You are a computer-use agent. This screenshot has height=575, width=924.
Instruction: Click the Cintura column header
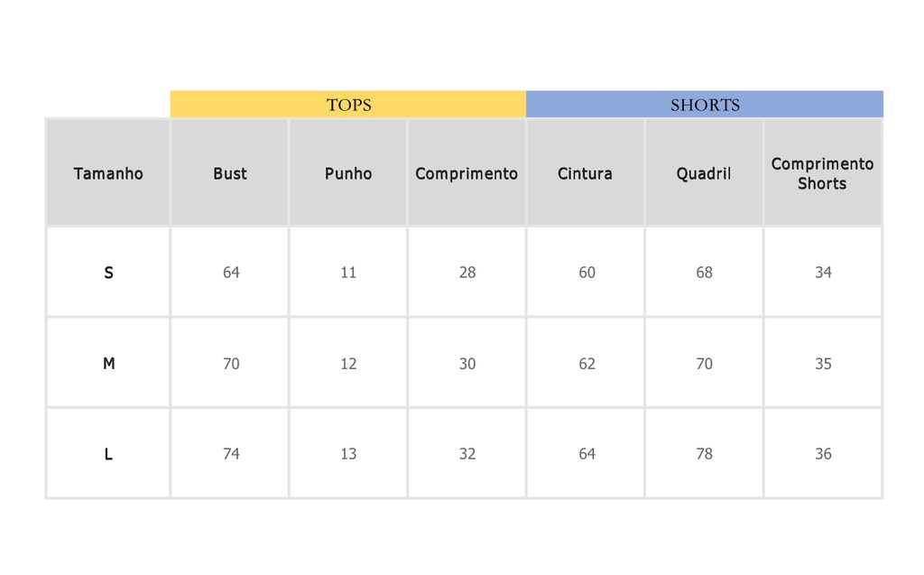(x=585, y=172)
